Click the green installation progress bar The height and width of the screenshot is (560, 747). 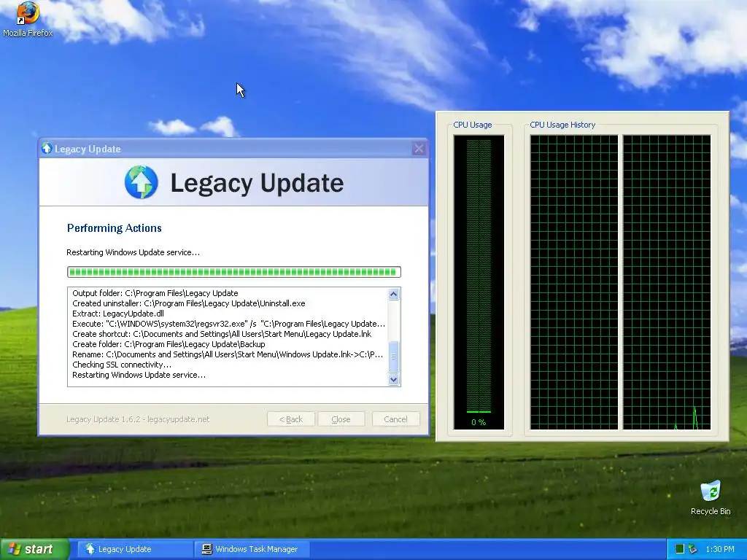(x=234, y=272)
